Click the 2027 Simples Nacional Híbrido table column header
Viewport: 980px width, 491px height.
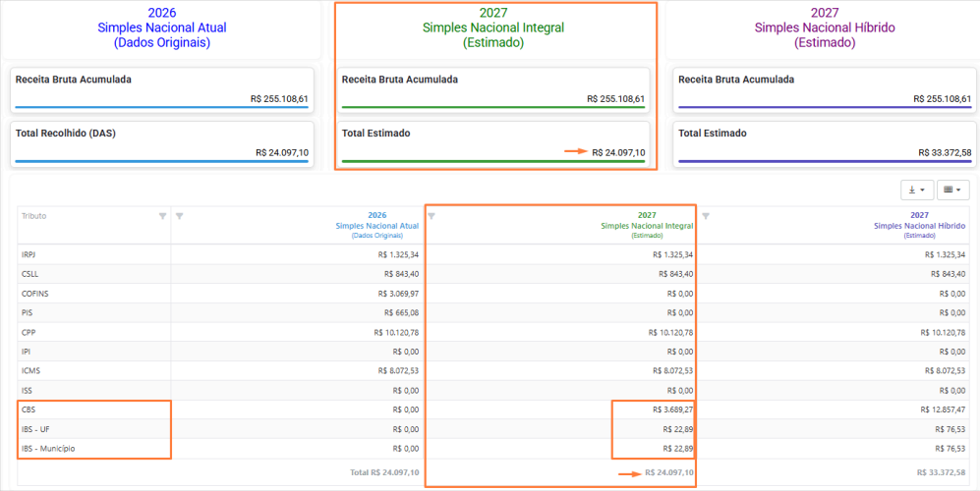point(919,225)
